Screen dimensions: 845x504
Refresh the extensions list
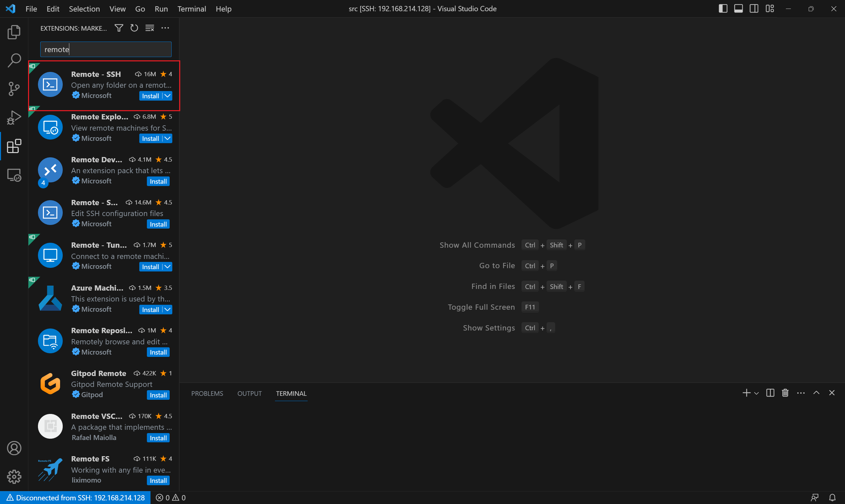134,28
